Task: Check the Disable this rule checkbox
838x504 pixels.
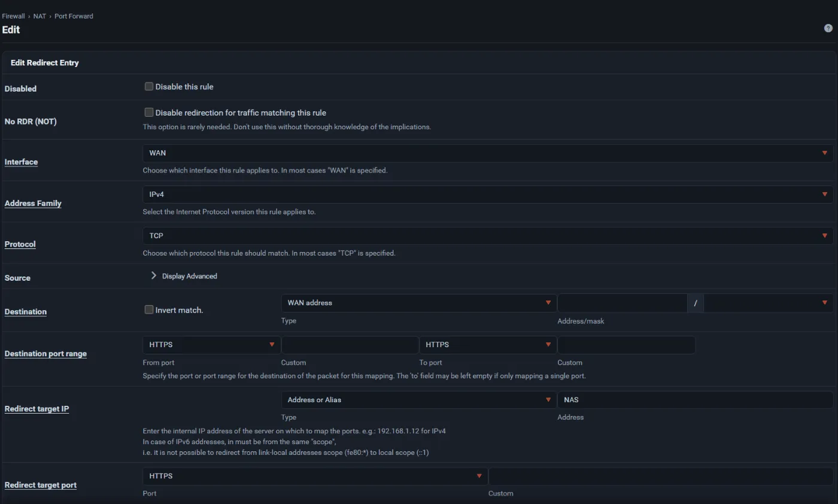Action: [x=149, y=86]
